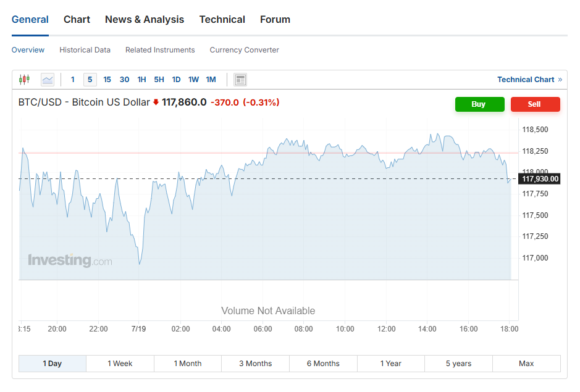Select the 6 Months range

323,364
